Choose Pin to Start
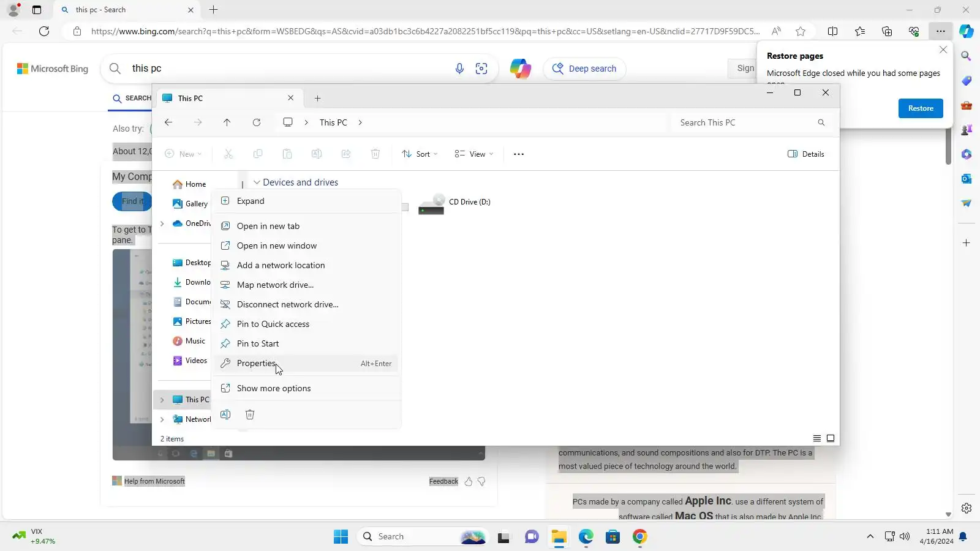The height and width of the screenshot is (551, 980). pyautogui.click(x=306, y=343)
